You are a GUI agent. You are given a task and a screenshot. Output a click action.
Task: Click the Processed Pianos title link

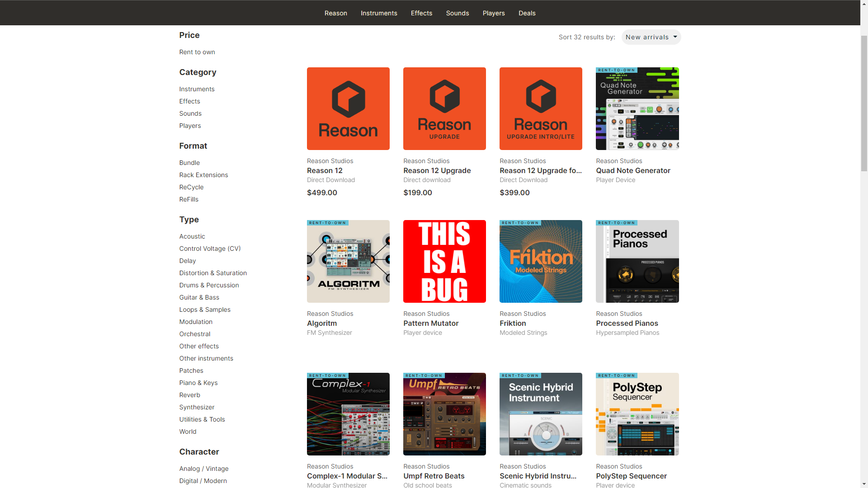pyautogui.click(x=627, y=323)
